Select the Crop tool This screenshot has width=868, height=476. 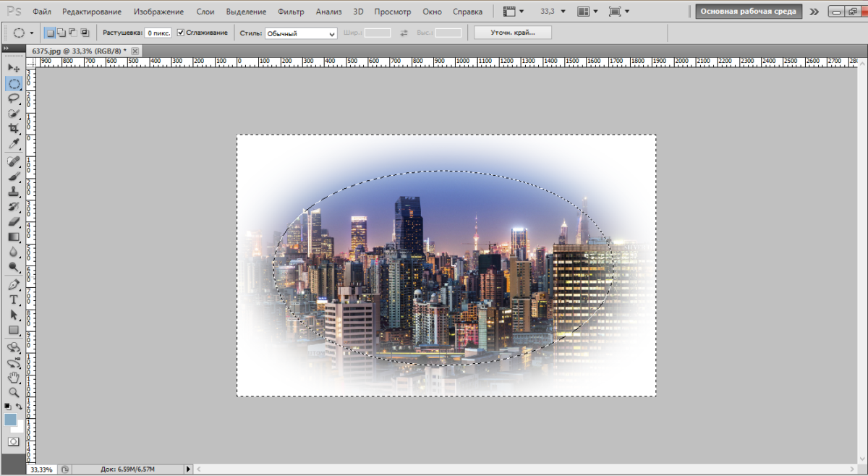13,129
